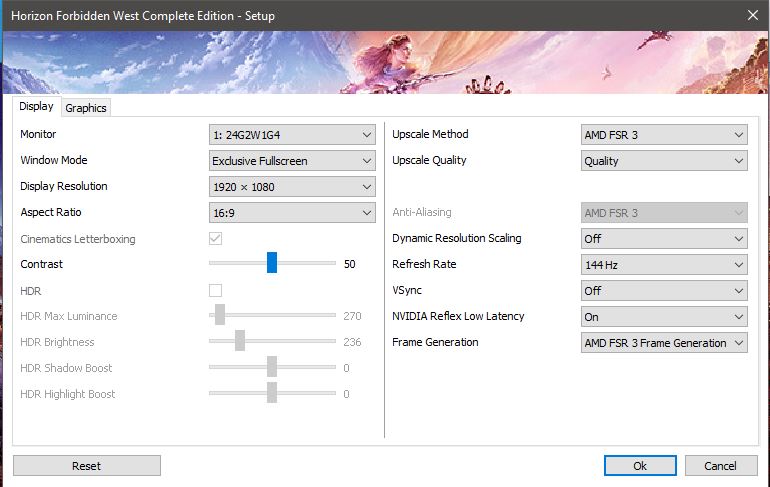Click the window title bar text
This screenshot has width=770, height=487.
point(143,16)
